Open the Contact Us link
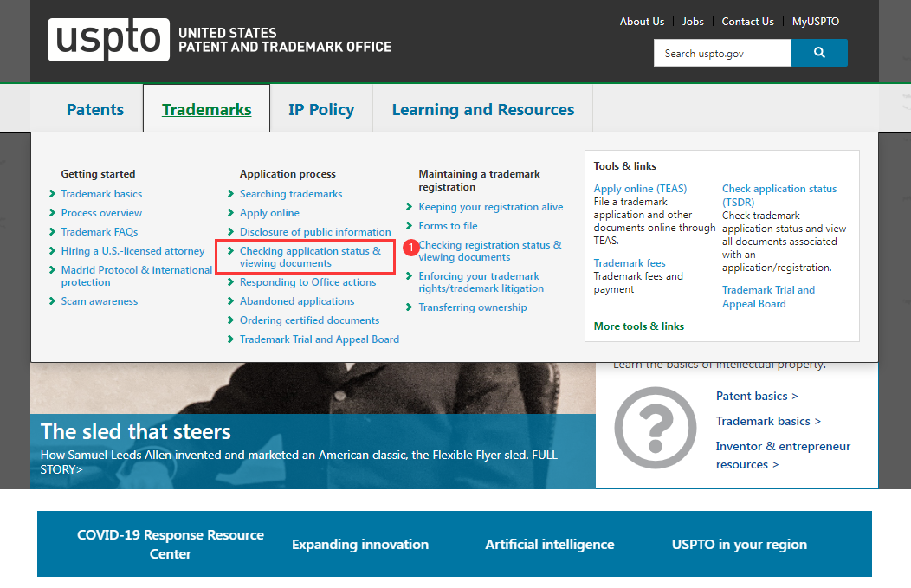 coord(747,22)
